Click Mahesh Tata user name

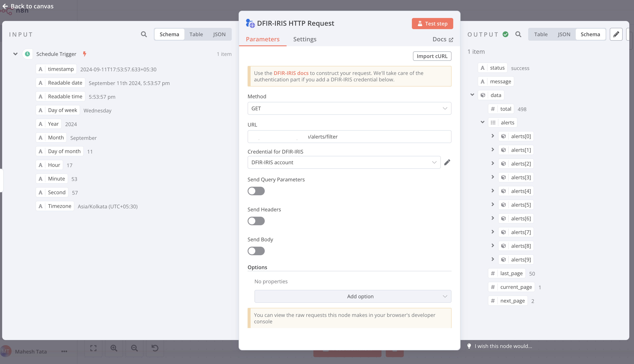pos(31,352)
